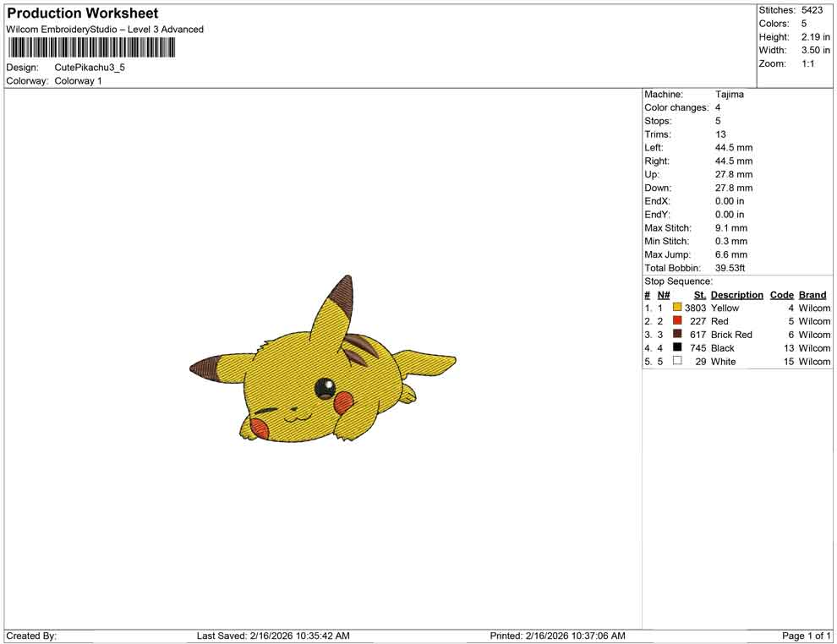Click the Tajima machine name value
The height and width of the screenshot is (644, 837).
click(x=729, y=95)
